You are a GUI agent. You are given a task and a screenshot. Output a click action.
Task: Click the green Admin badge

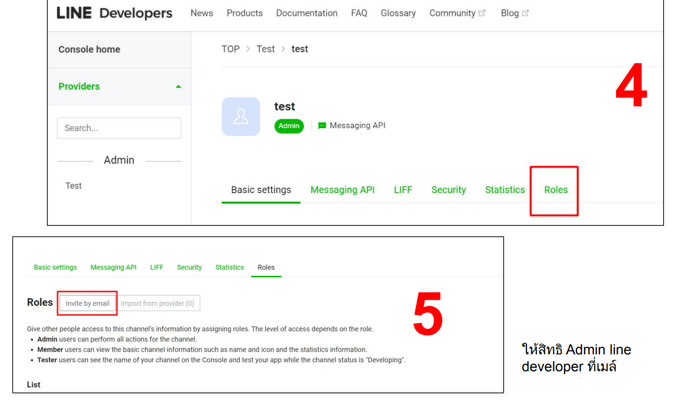(289, 126)
